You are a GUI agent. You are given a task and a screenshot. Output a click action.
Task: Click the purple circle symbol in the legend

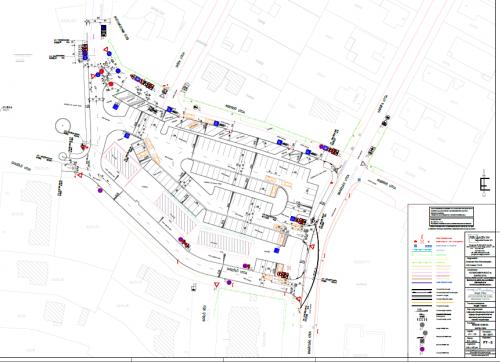(x=422, y=349)
